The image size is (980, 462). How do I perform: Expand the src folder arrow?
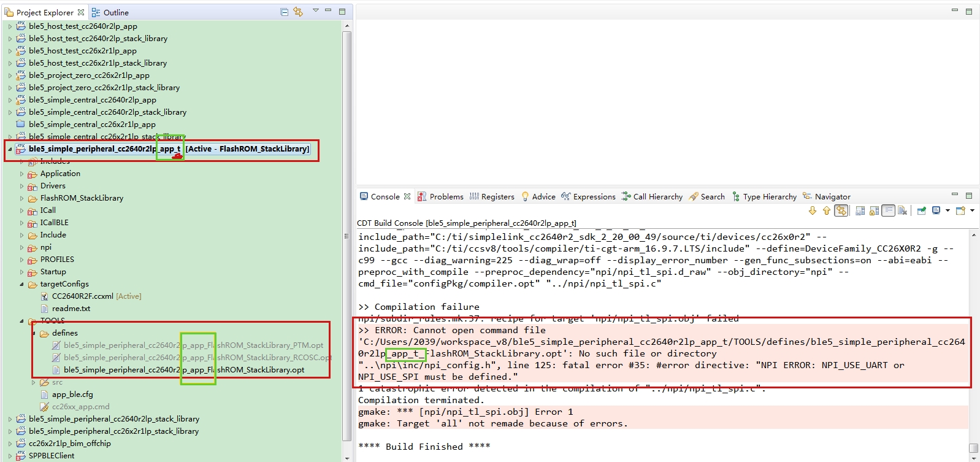pos(33,382)
